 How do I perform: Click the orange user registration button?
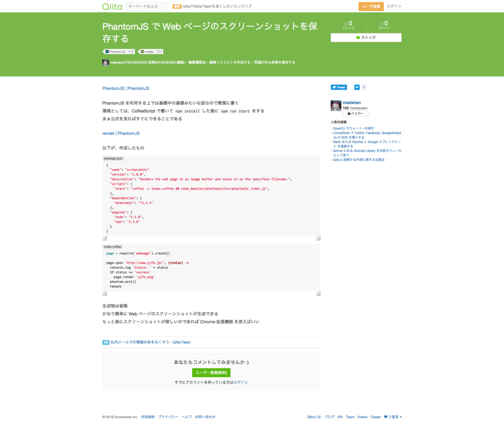coord(371,6)
